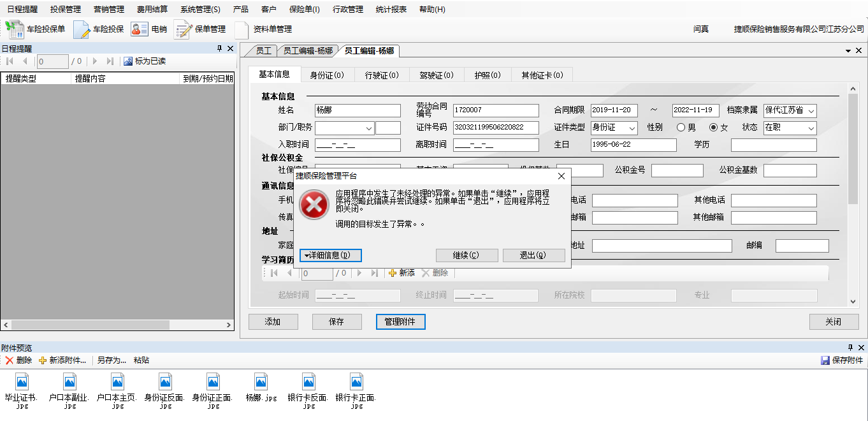Open document tab list dropdown arrow
The image size is (868, 421).
point(848,51)
